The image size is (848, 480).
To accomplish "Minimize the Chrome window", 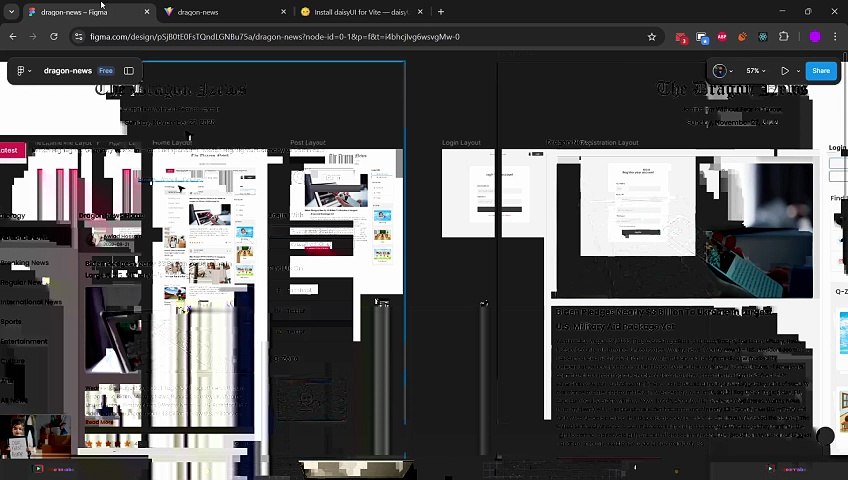I will coord(783,11).
